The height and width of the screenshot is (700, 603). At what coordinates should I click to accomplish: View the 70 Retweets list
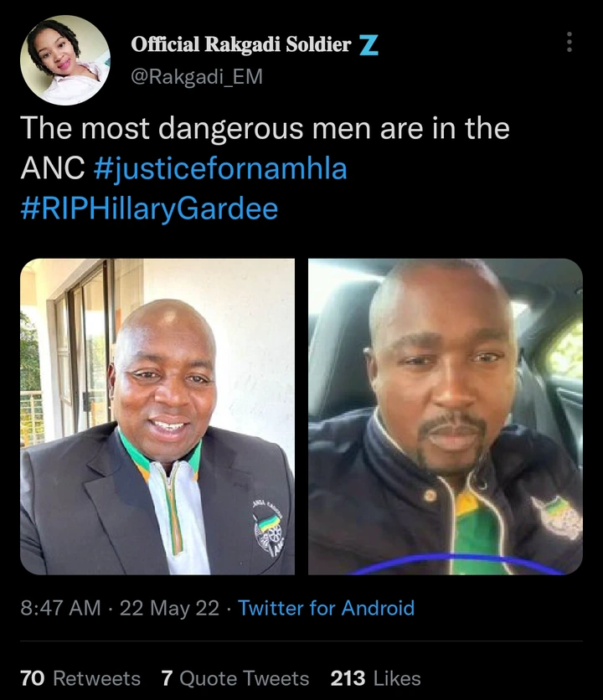pos(80,678)
